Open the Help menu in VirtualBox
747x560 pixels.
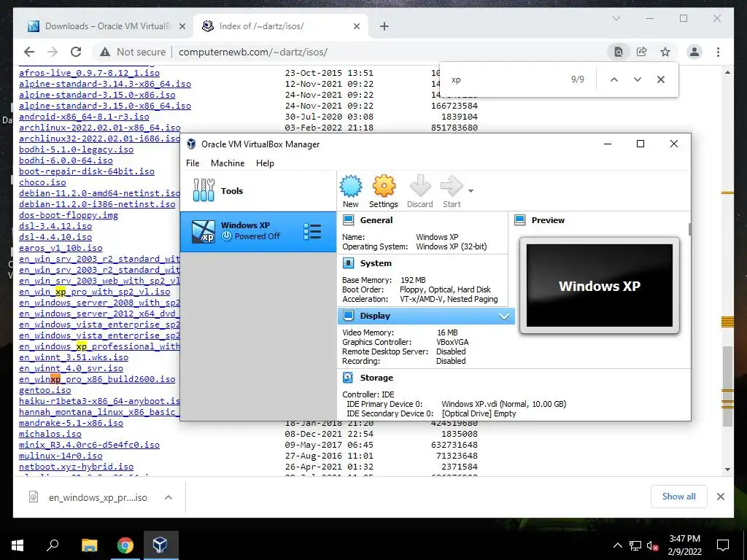point(265,163)
